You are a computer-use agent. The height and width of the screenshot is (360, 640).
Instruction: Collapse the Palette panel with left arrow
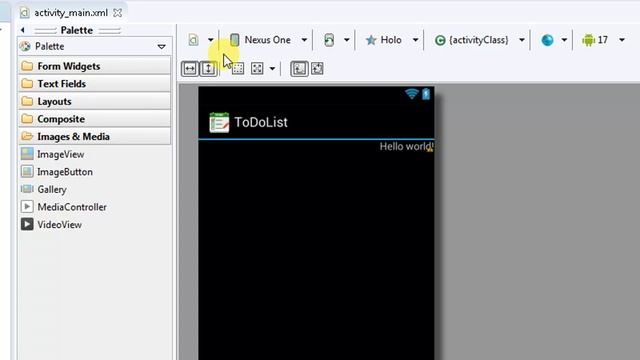(23, 30)
